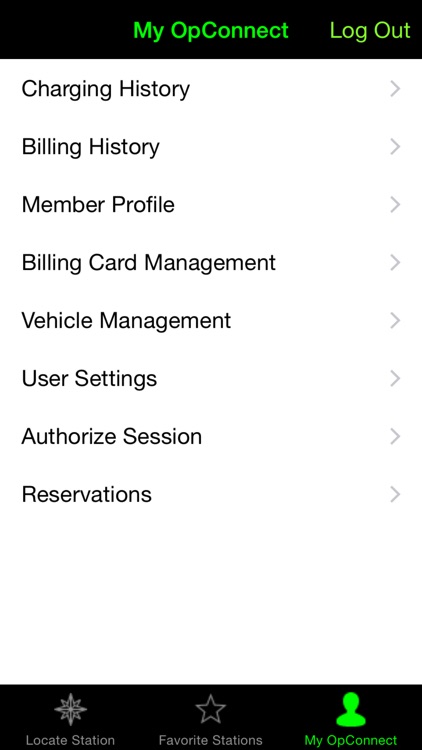422x750 pixels.
Task: Expand the Billing History chevron
Action: [395, 147]
